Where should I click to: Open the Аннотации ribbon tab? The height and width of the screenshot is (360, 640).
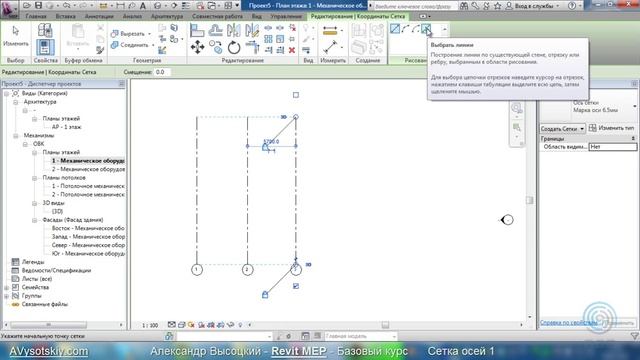point(99,16)
